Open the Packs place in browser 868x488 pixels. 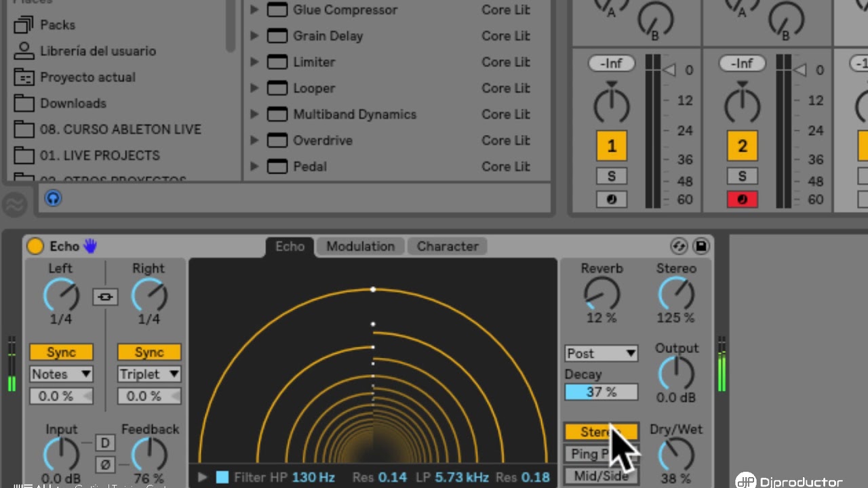tap(57, 25)
